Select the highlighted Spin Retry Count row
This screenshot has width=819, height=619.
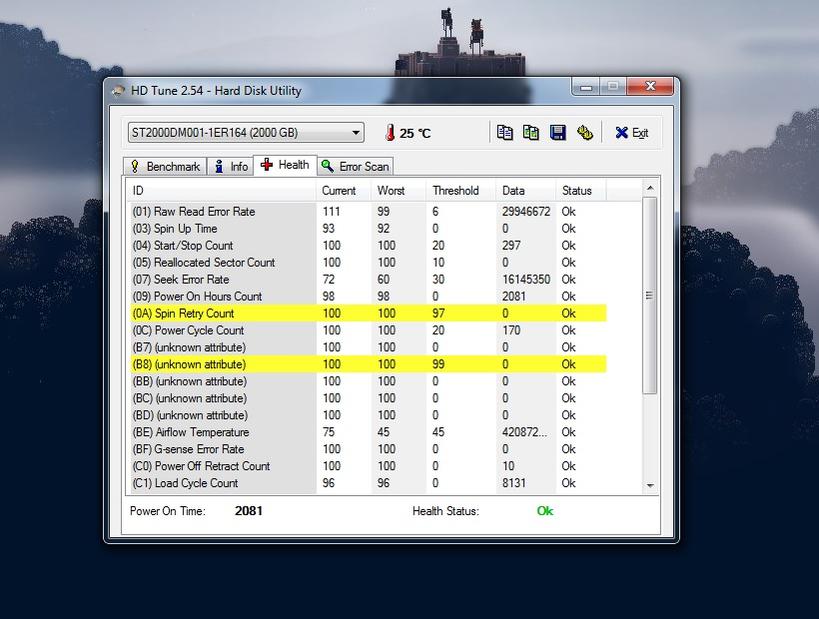click(367, 313)
